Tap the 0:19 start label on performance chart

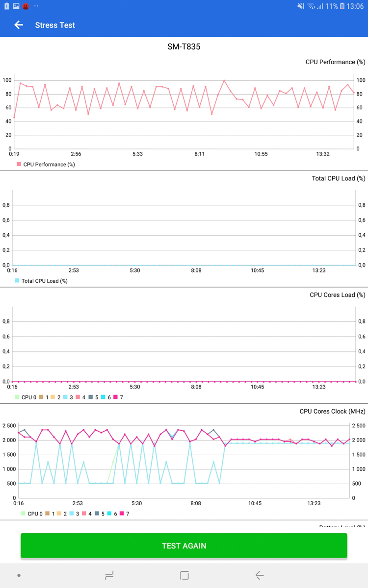click(x=14, y=154)
